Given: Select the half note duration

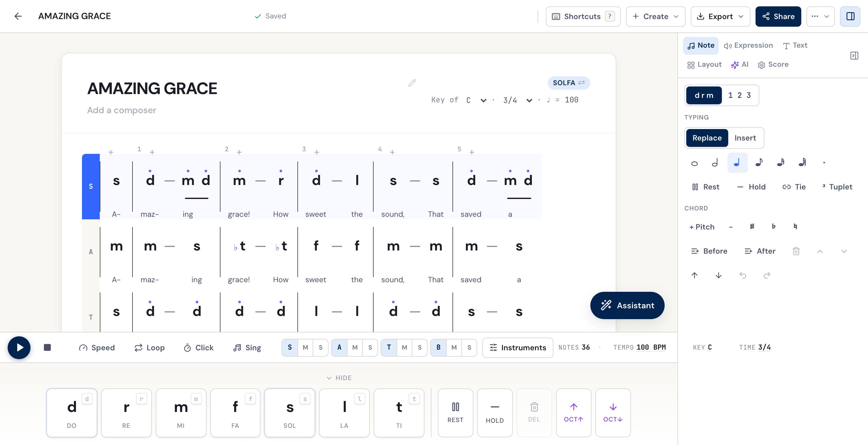Looking at the screenshot, I should (715, 163).
